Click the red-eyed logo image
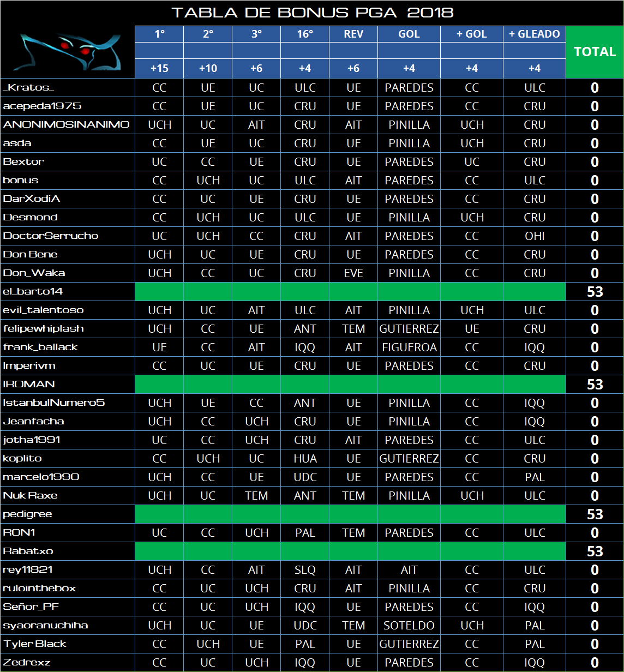Image resolution: width=624 pixels, height=672 pixels. [68, 52]
